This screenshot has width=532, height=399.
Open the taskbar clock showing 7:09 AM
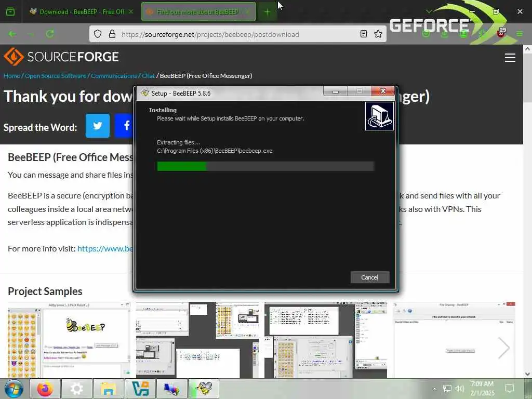482,389
